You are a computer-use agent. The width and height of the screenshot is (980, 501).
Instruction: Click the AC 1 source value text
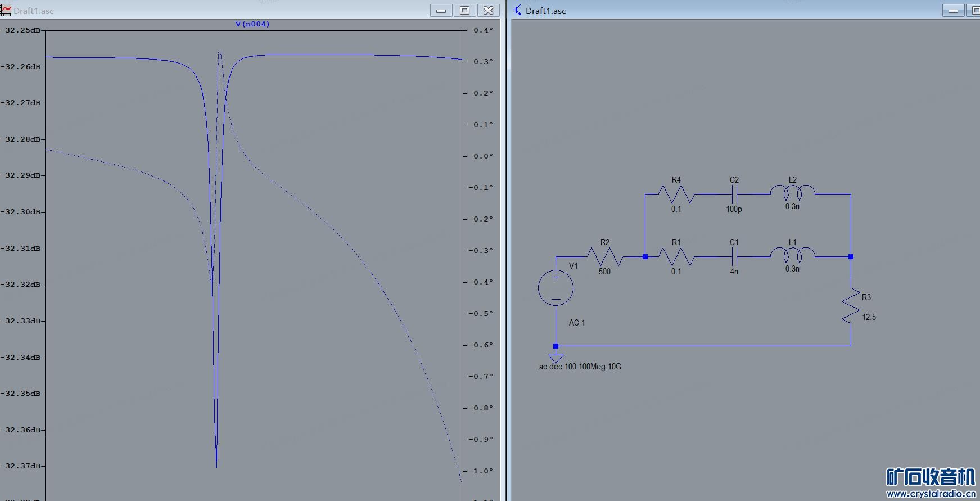pyautogui.click(x=577, y=323)
